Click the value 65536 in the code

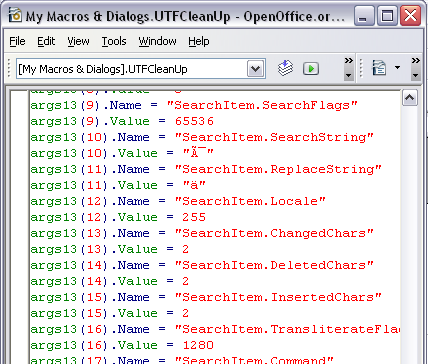pyautogui.click(x=194, y=121)
